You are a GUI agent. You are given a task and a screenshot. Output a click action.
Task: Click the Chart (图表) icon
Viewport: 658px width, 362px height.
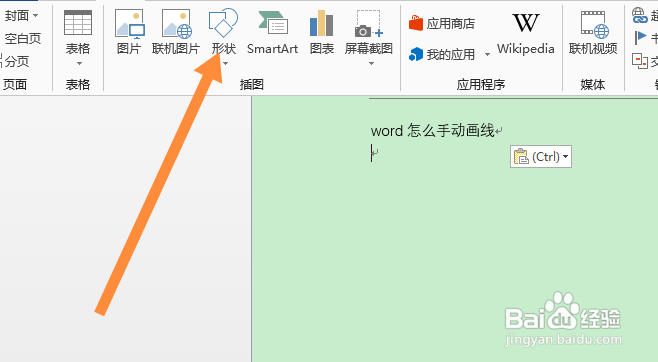click(321, 23)
